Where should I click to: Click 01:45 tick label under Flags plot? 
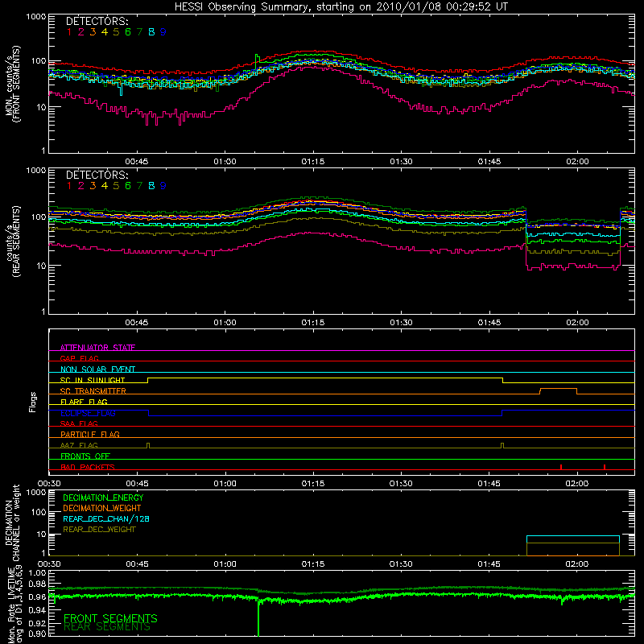click(x=489, y=484)
